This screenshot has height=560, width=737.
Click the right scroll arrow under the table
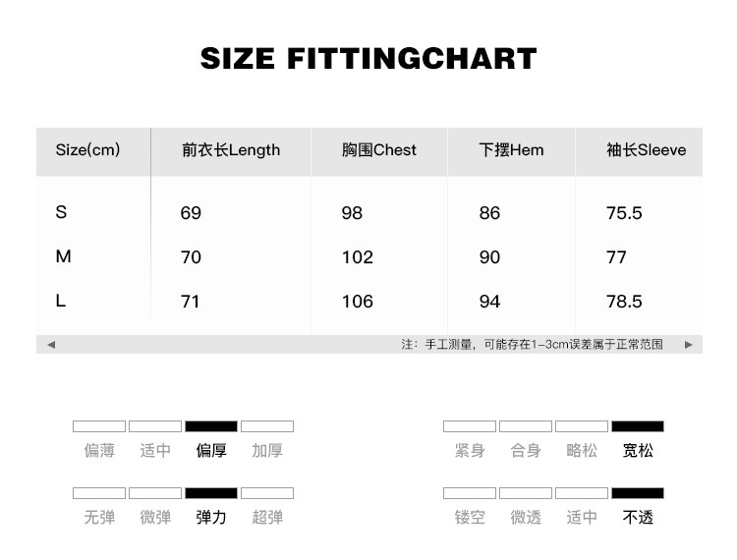(689, 345)
